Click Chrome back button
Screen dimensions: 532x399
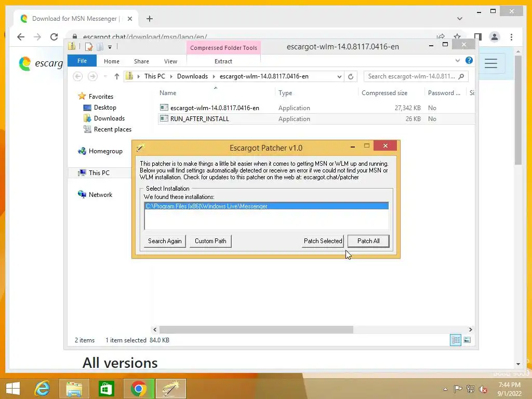21,37
